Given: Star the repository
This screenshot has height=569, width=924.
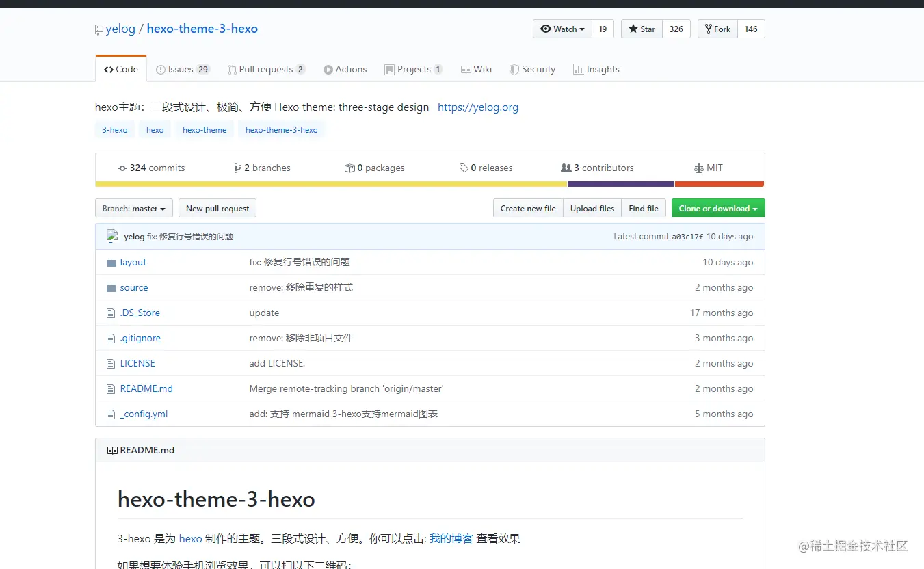Looking at the screenshot, I should pos(642,29).
